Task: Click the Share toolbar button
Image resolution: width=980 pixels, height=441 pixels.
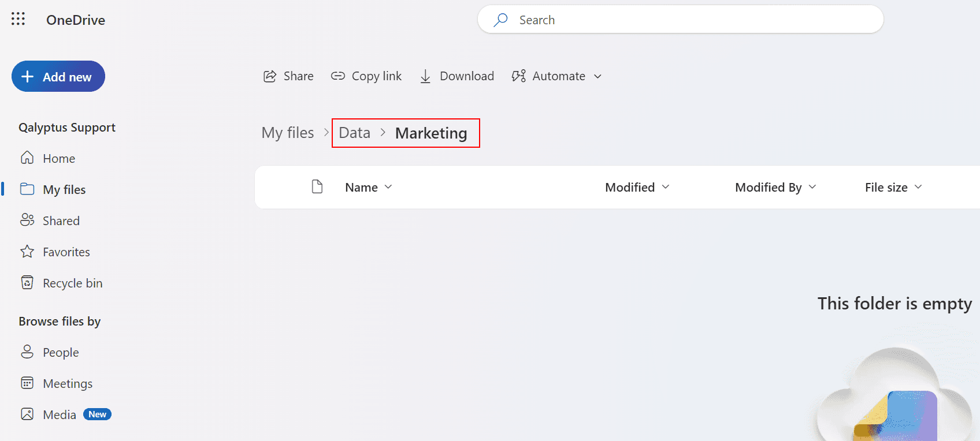Action: point(288,76)
